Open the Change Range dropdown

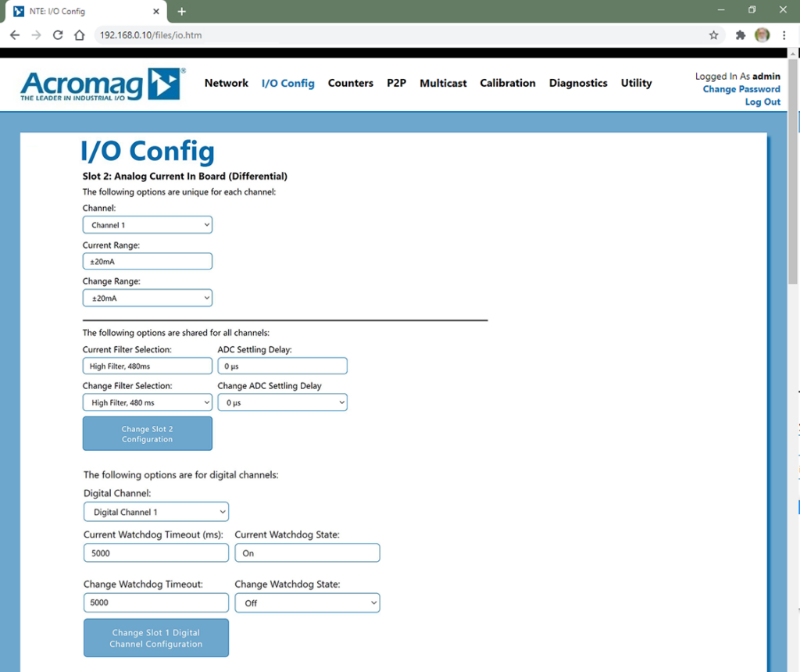147,298
